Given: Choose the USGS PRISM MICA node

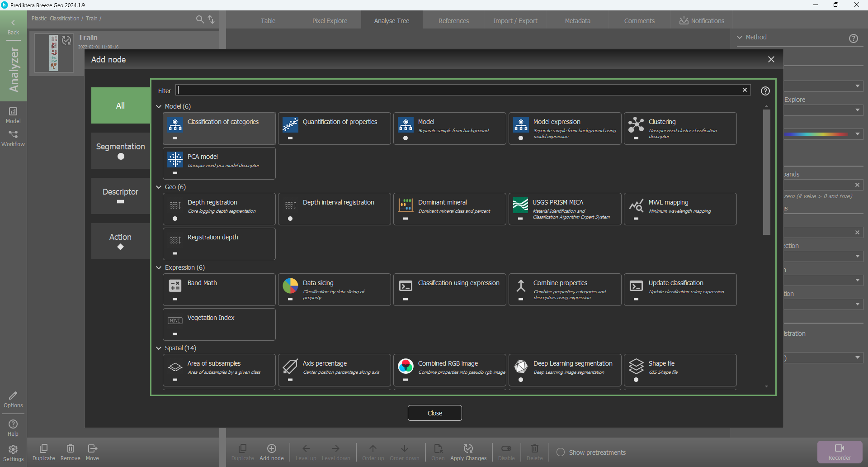Looking at the screenshot, I should click(x=565, y=209).
